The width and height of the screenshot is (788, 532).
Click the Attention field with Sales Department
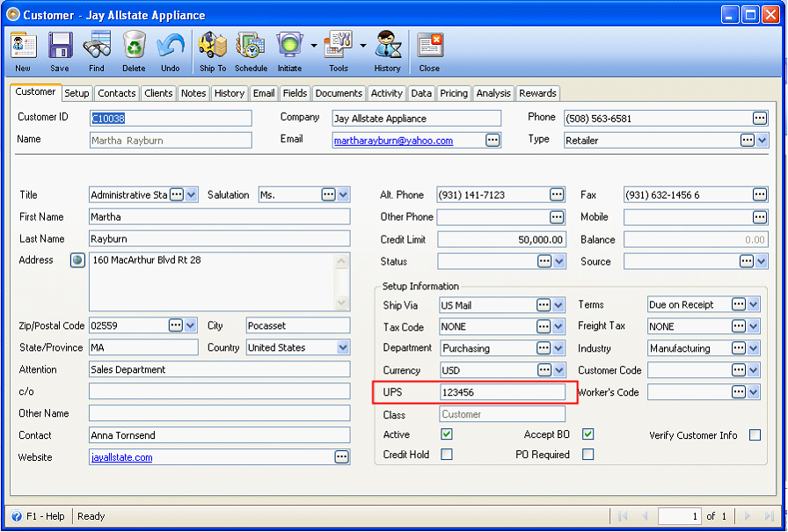220,369
